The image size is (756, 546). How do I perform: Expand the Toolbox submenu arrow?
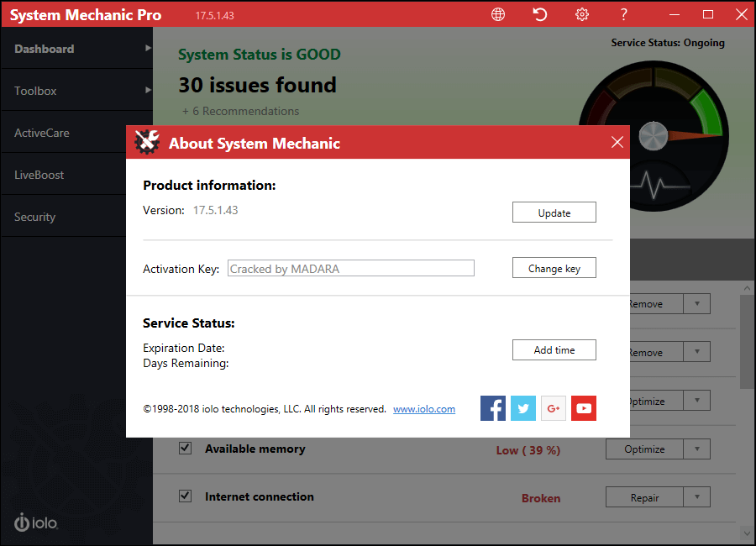[148, 90]
